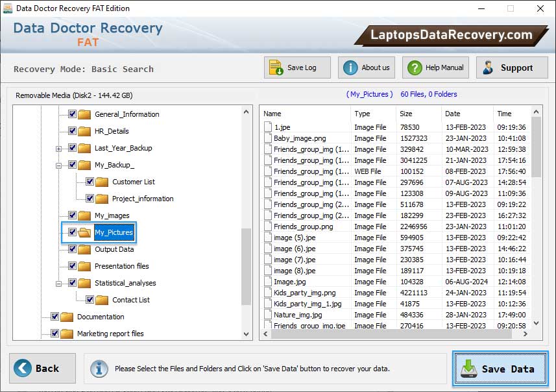Click the file list scroll-down arrow
This screenshot has width=556, height=392.
click(x=536, y=323)
